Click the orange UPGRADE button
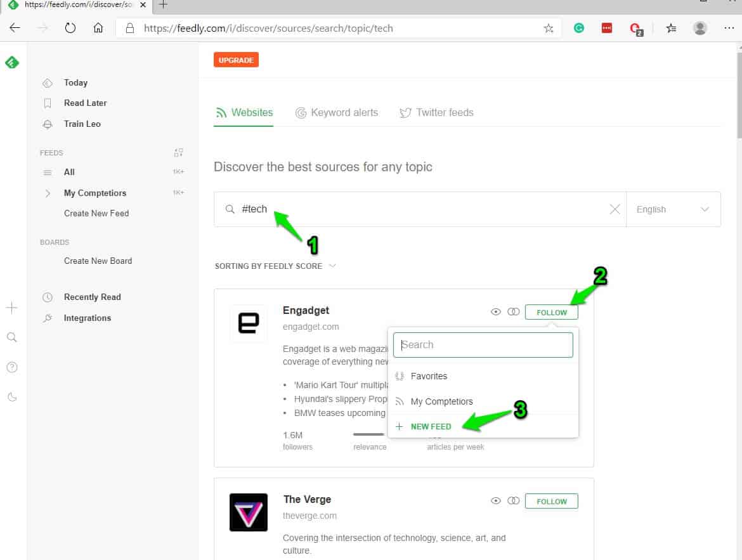 (236, 60)
